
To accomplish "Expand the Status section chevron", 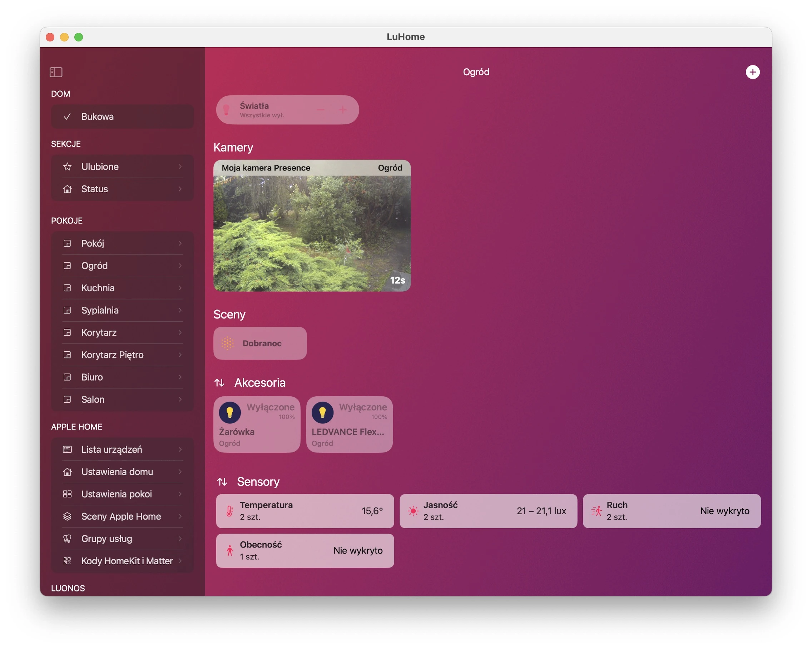I will 180,189.
